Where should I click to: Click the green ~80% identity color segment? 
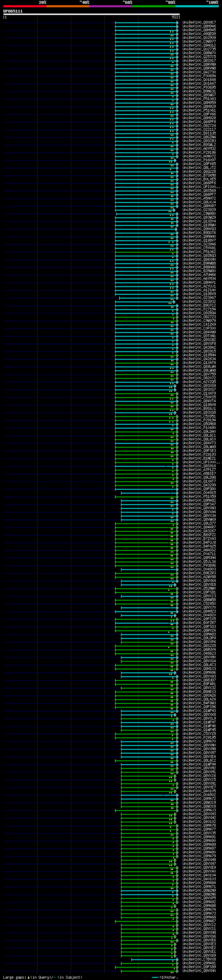click(154, 6)
